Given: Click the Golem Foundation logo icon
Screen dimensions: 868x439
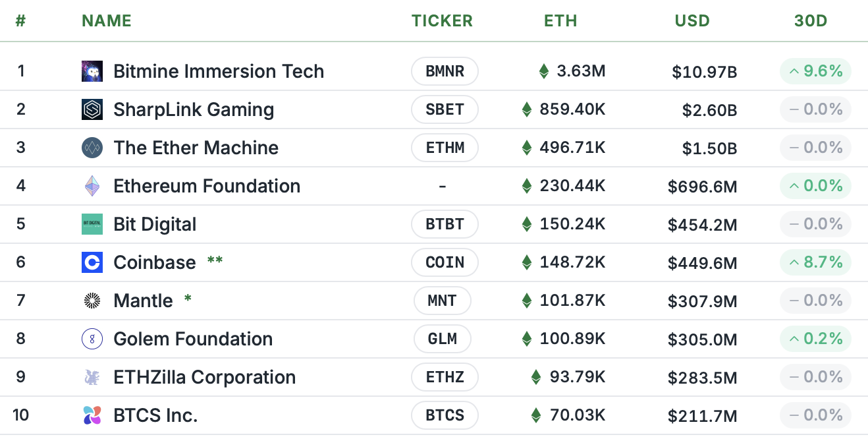Looking at the screenshot, I should [92, 339].
